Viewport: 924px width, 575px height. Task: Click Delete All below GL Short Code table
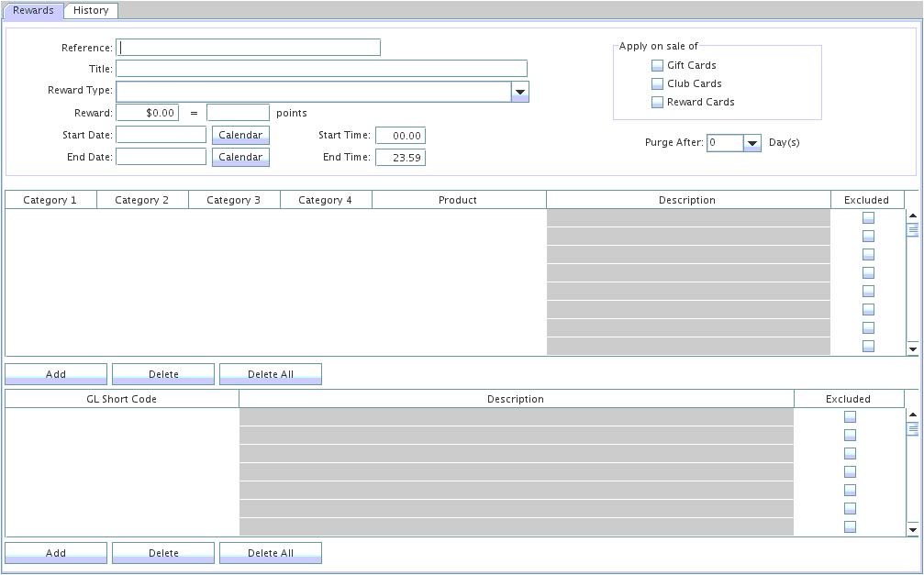click(x=271, y=553)
